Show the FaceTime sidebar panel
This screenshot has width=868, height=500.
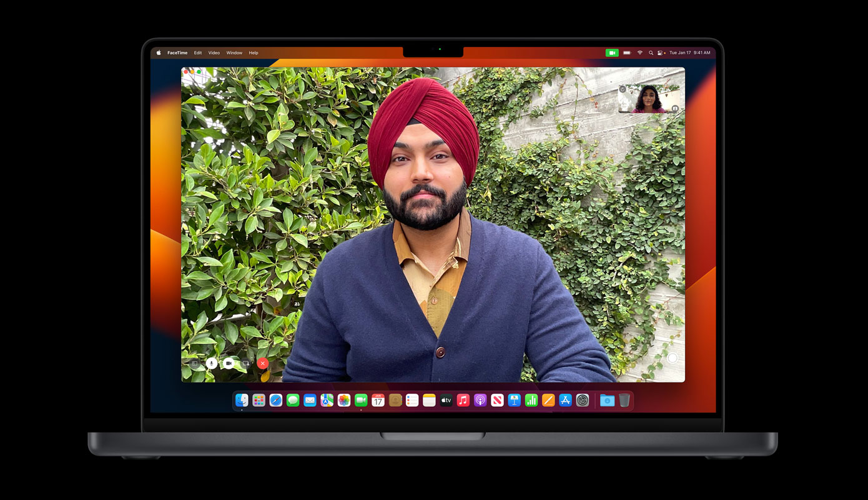pyautogui.click(x=194, y=363)
